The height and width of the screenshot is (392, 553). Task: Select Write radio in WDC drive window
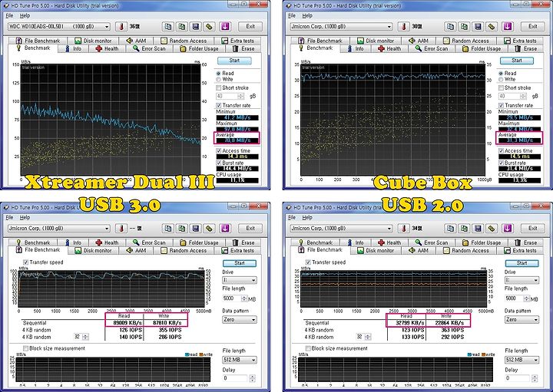tap(219, 80)
